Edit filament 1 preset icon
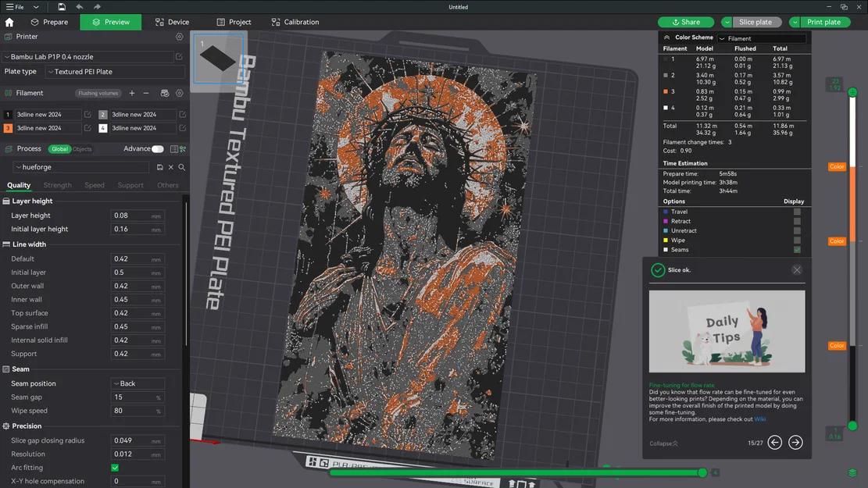868x488 pixels. (x=88, y=115)
